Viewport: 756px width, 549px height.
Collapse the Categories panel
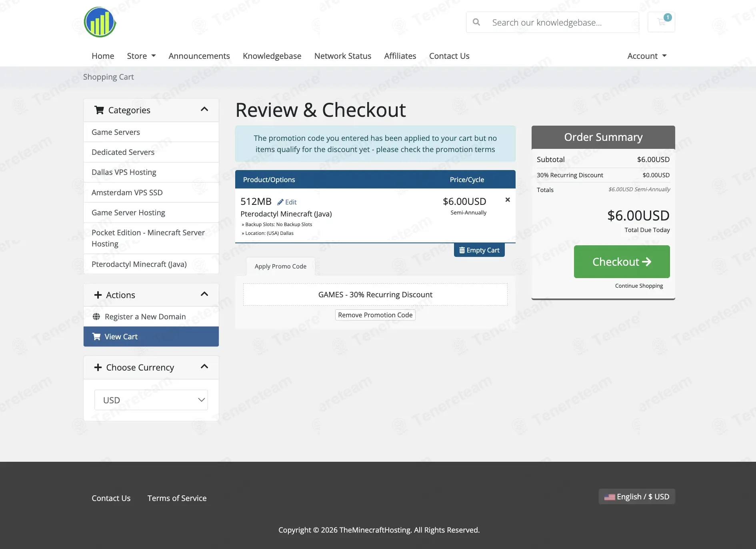click(204, 109)
